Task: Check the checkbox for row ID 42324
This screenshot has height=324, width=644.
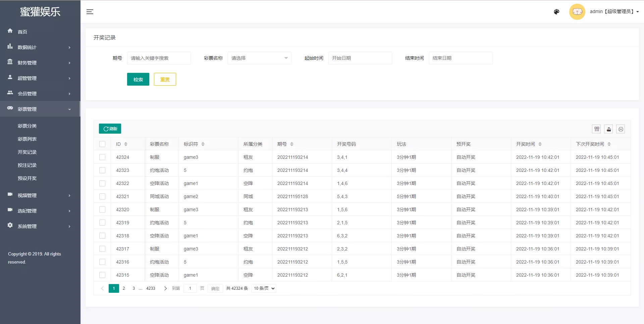Action: [x=102, y=157]
